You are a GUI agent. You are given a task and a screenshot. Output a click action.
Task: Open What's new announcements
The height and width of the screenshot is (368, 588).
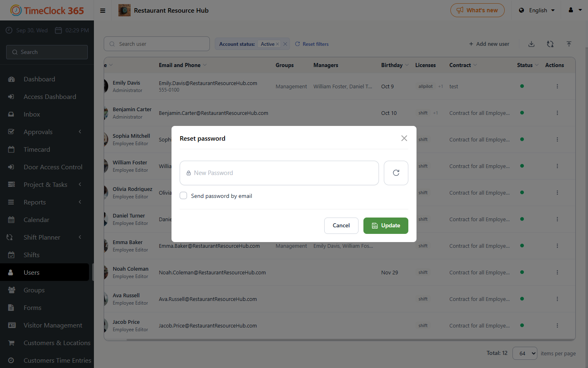point(477,10)
